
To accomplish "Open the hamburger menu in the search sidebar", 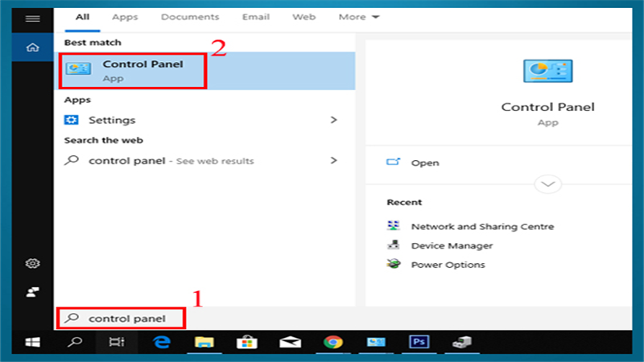I will (x=32, y=19).
